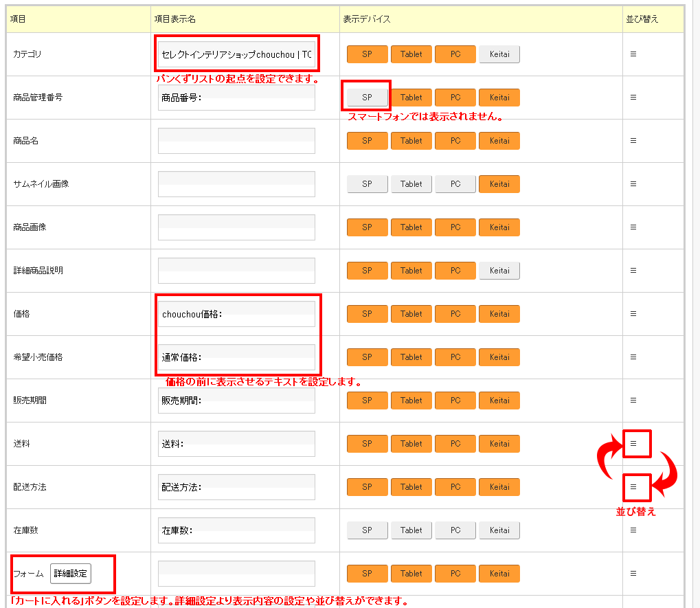Toggle Keitai for 詳細商品説明 row

point(499,271)
